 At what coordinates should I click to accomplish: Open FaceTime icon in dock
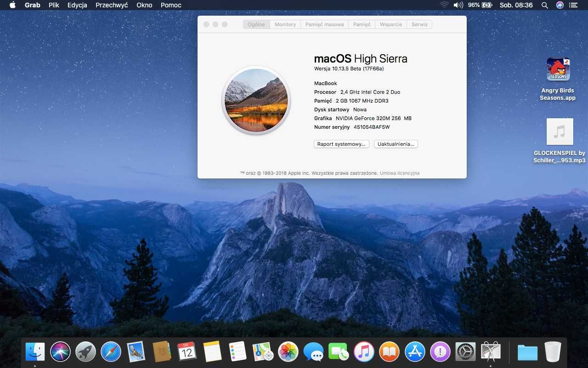tap(339, 352)
